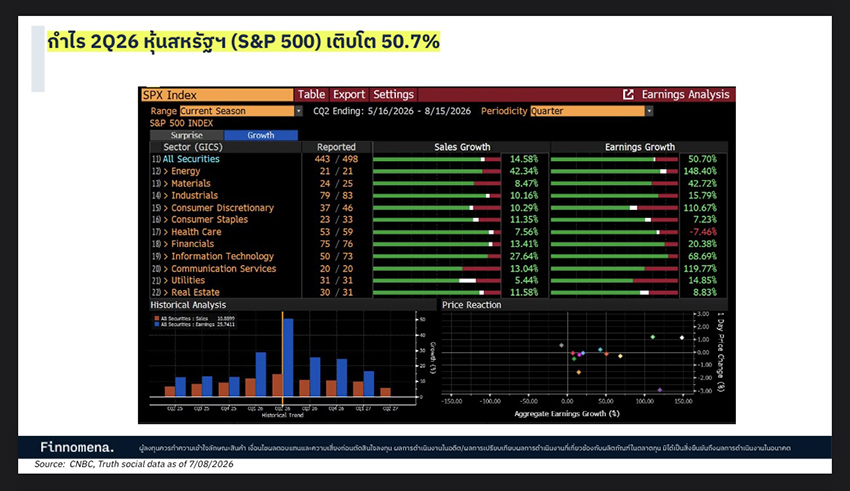850x491 pixels.
Task: Click the orange vertical marker line in chart
Action: (x=282, y=358)
